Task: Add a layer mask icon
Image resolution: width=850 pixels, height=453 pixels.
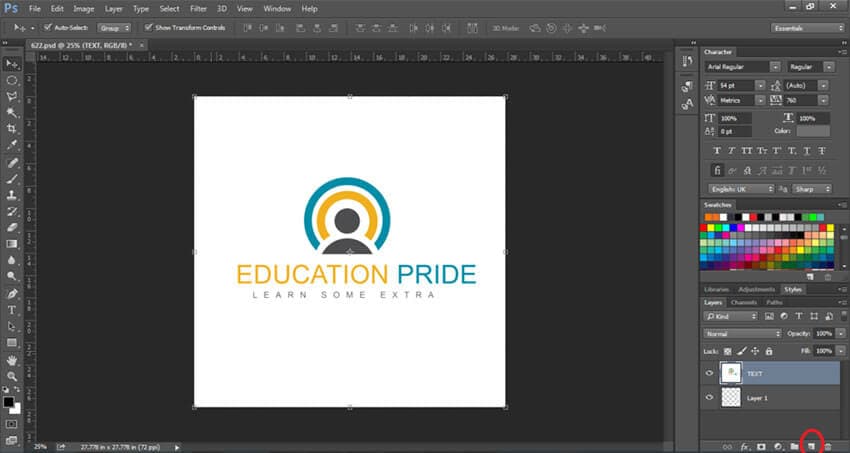Action: click(x=761, y=446)
